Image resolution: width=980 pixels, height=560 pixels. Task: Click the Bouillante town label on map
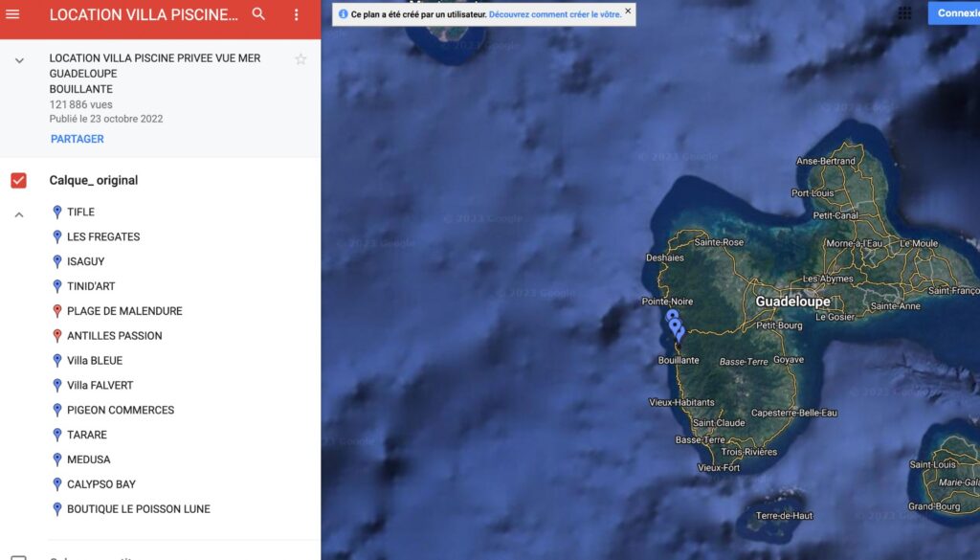679,360
